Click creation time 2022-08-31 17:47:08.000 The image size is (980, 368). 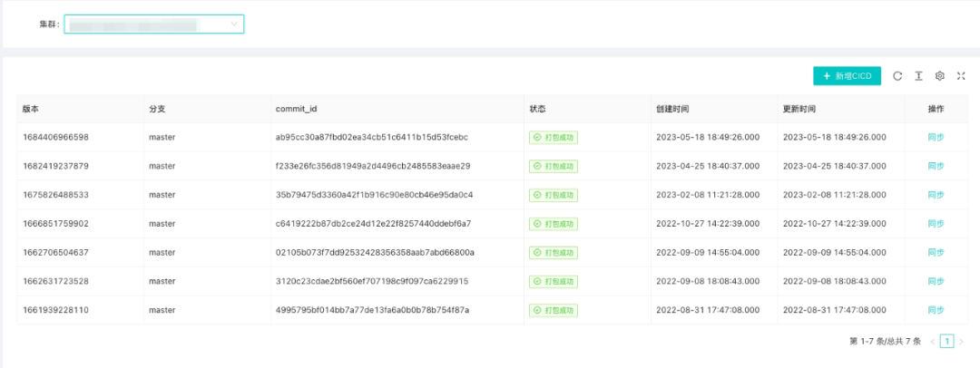(708, 310)
